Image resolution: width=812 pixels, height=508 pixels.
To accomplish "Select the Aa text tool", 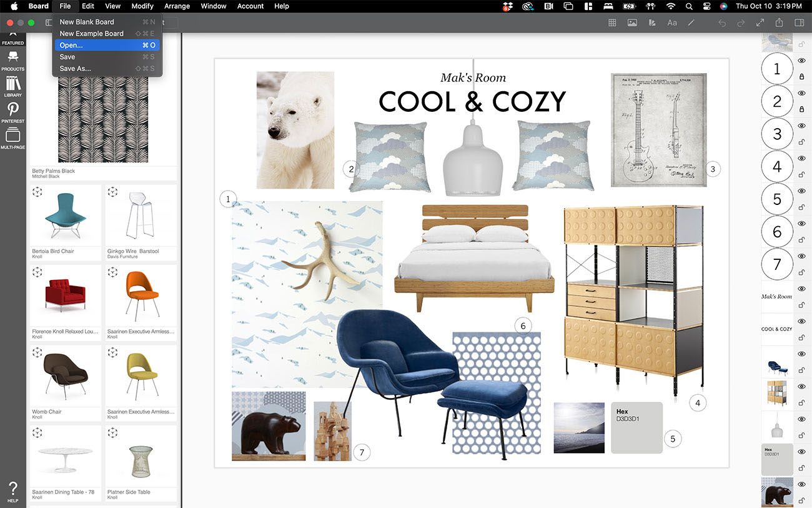I will point(672,22).
